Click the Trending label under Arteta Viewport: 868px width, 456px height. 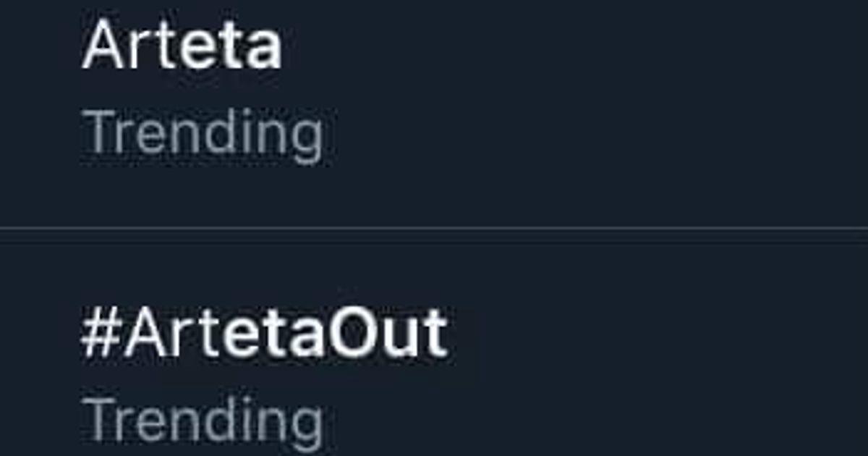tap(203, 135)
